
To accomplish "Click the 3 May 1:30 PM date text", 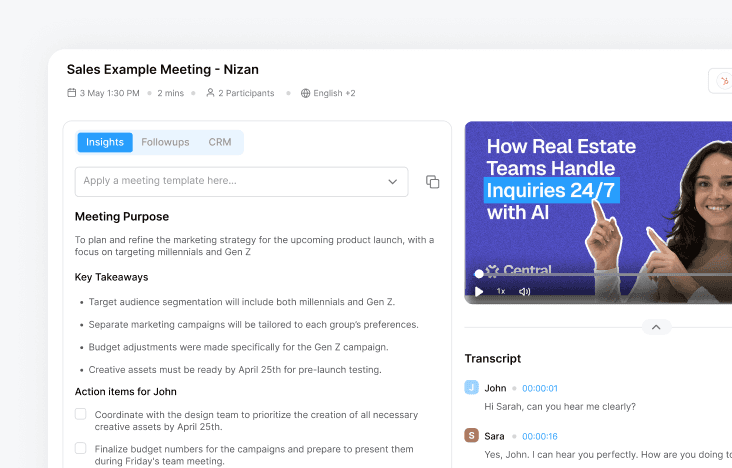I will 110,93.
